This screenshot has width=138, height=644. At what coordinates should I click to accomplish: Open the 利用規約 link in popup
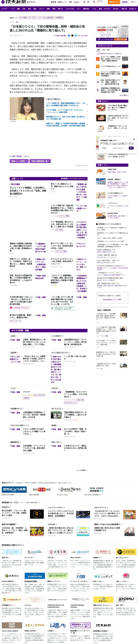(104, 148)
